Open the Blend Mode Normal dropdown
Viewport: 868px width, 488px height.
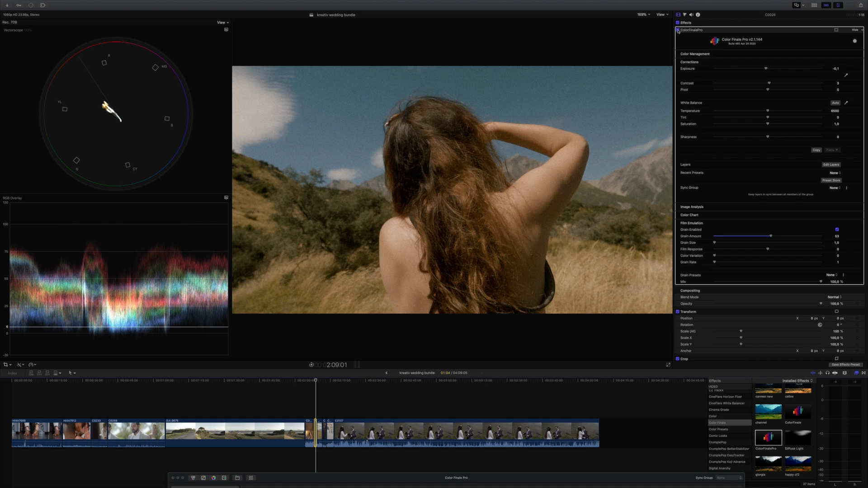[x=835, y=297]
